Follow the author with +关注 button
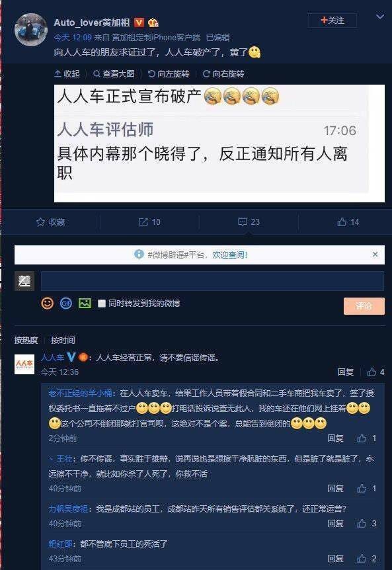Viewport: 392px width, 570px height. click(333, 20)
